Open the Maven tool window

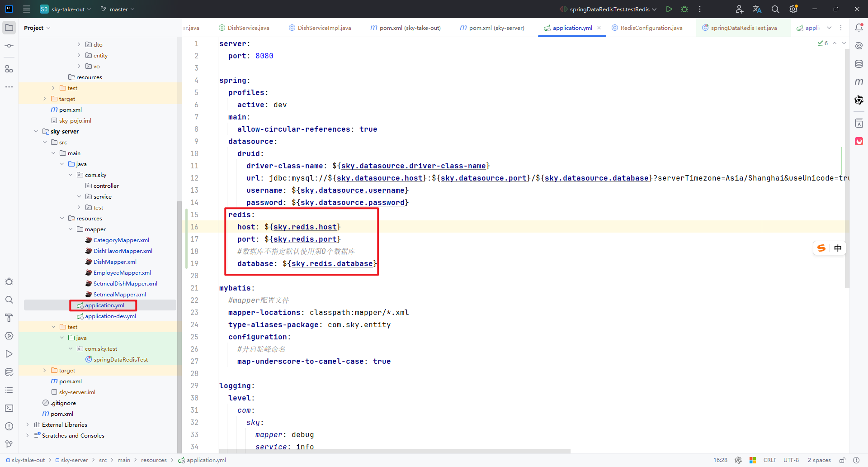(859, 81)
